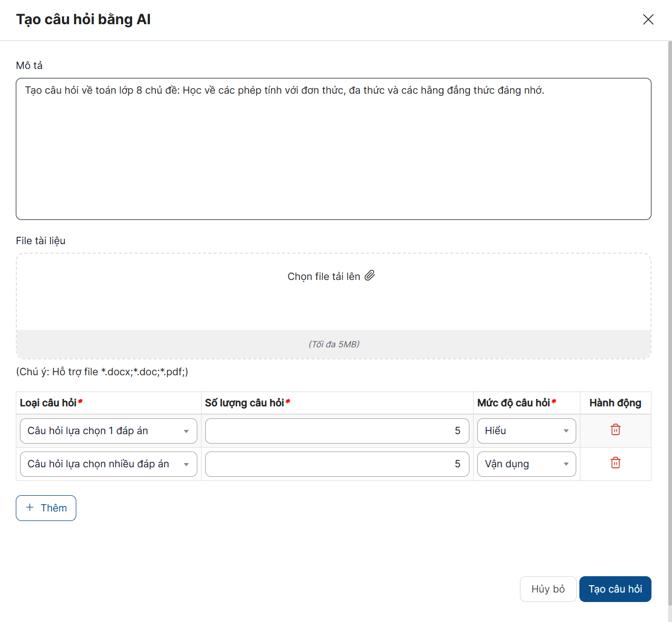Click the 'Loại câu hỏi' column header

pos(48,403)
